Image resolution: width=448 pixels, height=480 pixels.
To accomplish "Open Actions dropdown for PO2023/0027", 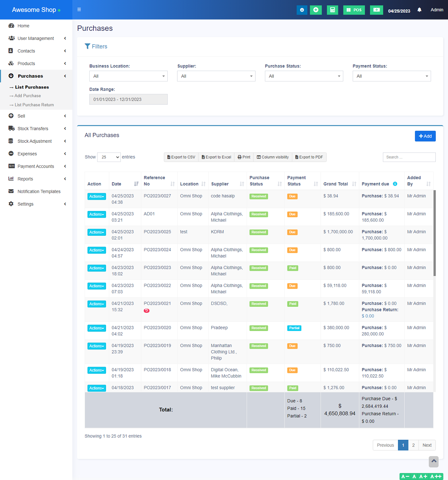I will pos(97,197).
